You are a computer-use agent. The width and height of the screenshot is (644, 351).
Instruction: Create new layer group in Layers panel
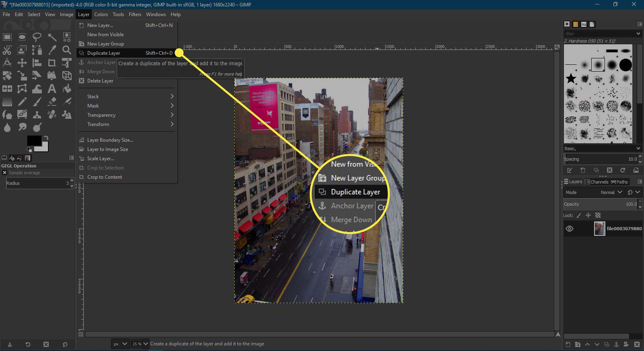pos(578,345)
